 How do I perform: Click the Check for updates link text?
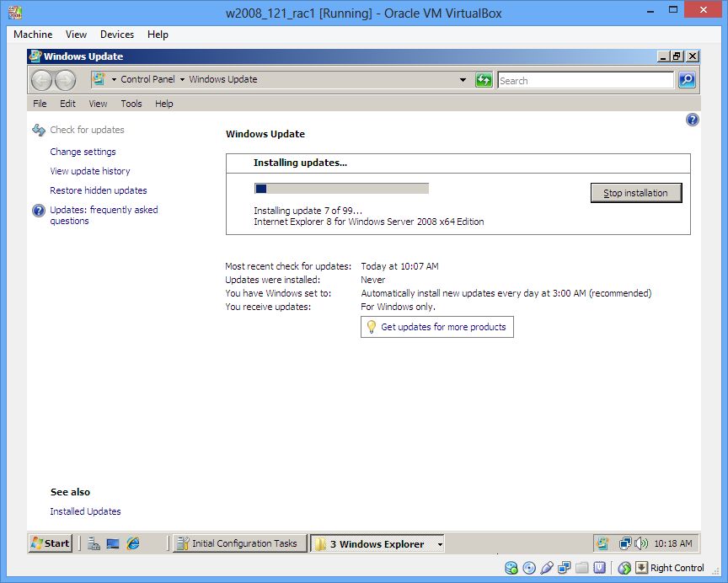click(88, 130)
